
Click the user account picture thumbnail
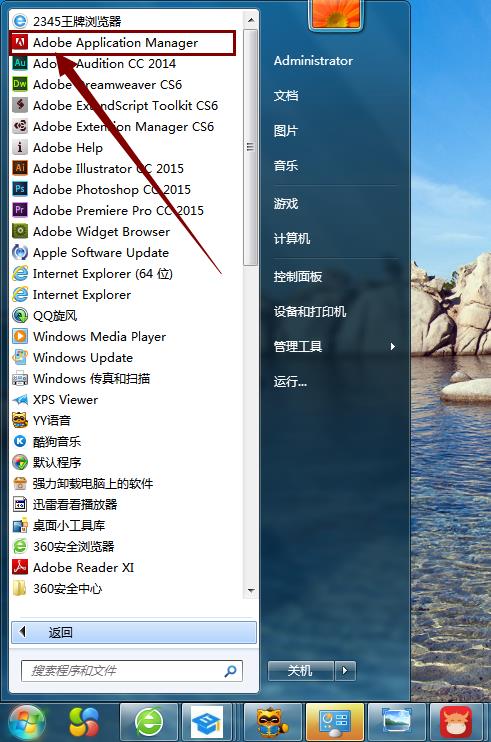[x=336, y=13]
